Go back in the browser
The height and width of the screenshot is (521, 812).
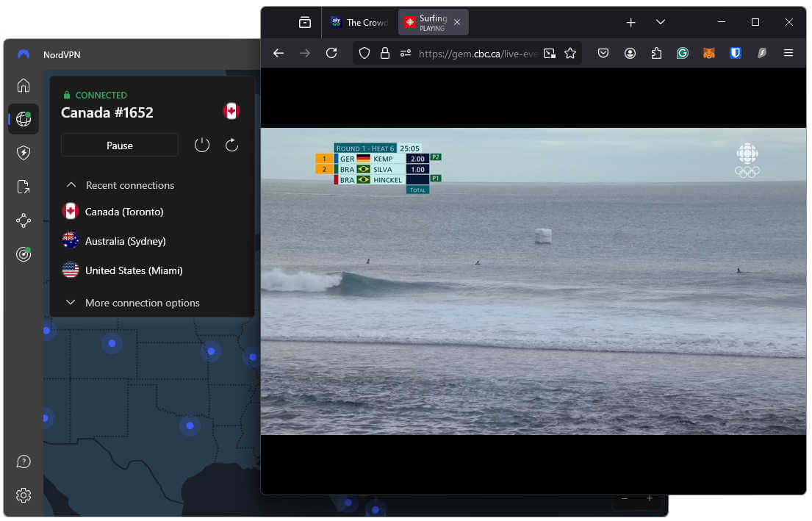point(279,54)
